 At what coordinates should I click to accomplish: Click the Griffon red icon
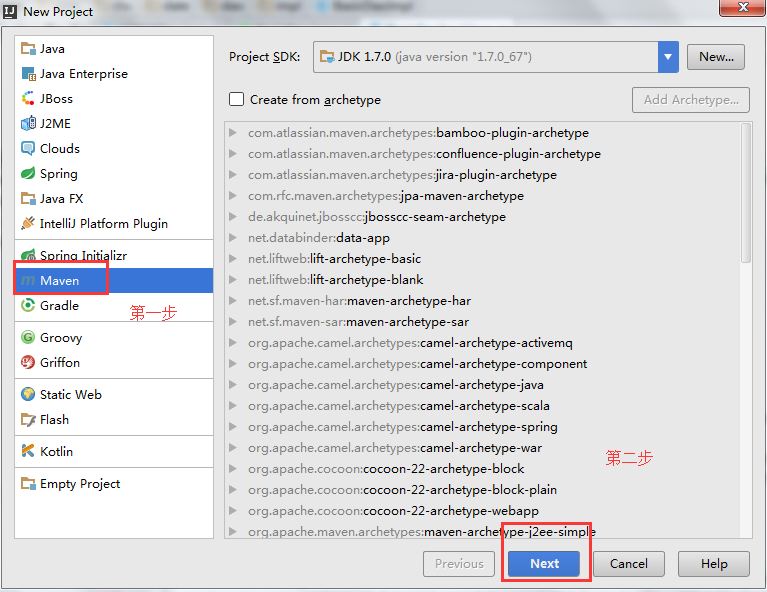[28, 363]
